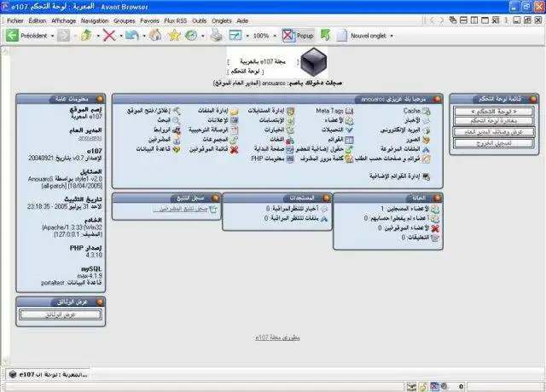The width and height of the screenshot is (546, 392).
Task: Open the الأخبار news admin icon
Action: 427,121
